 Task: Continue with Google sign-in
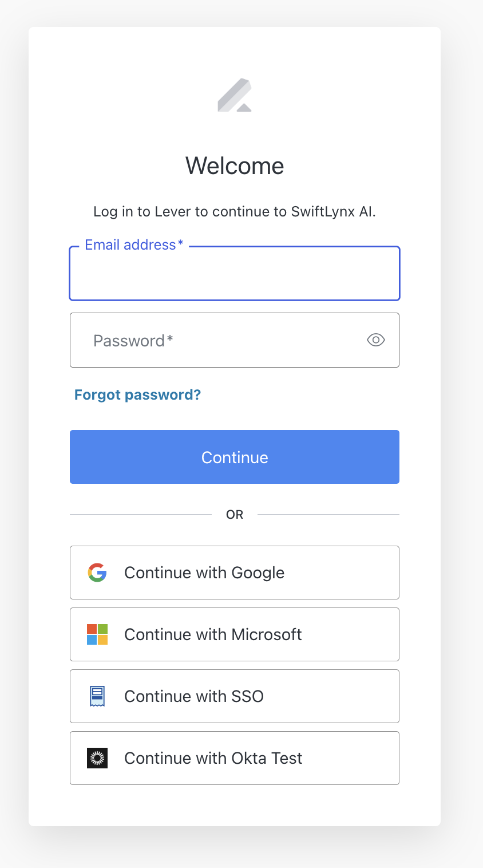[234, 572]
